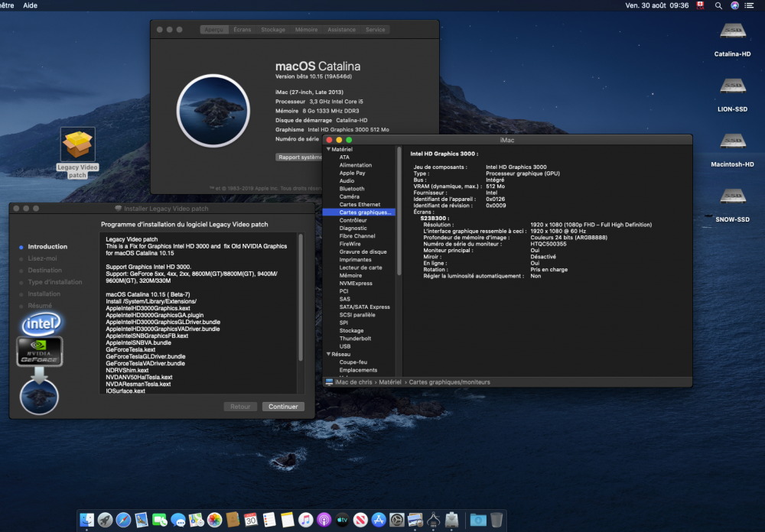Open Contacts book icon in dock

pyautogui.click(x=233, y=520)
